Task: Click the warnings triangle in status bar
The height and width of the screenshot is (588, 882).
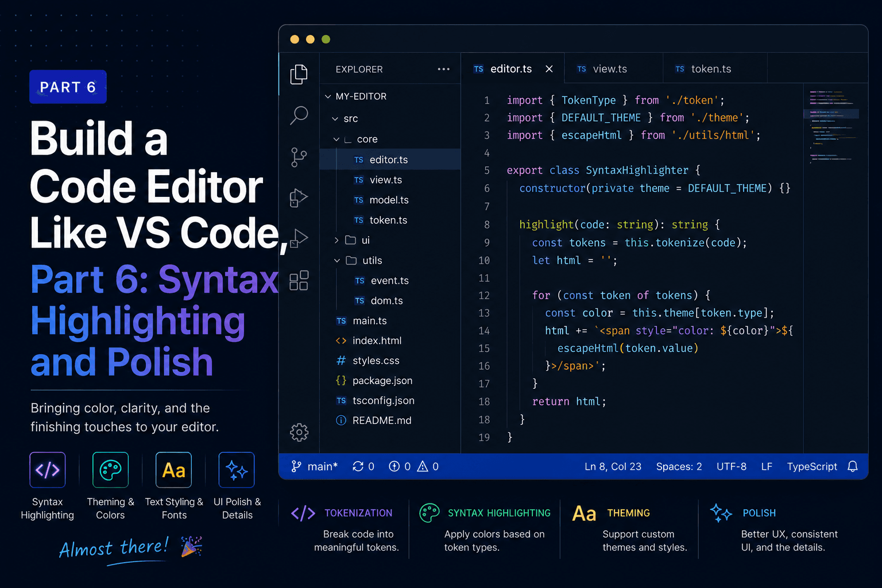Action: pos(423,466)
